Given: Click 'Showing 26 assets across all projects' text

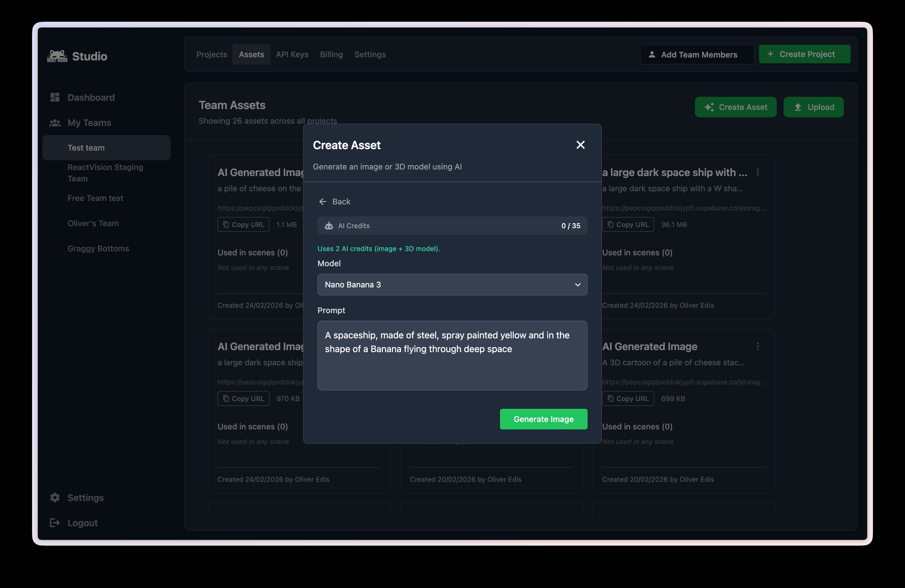Looking at the screenshot, I should point(268,121).
